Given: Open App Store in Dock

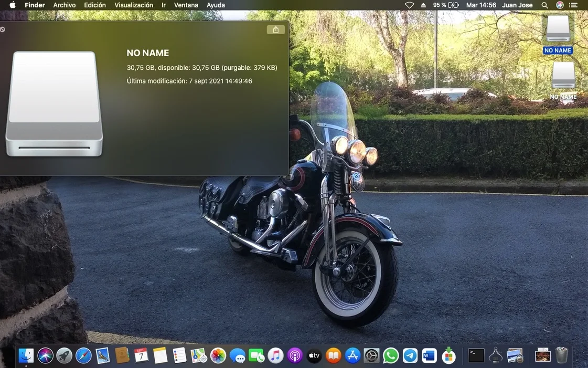Looking at the screenshot, I should (352, 355).
